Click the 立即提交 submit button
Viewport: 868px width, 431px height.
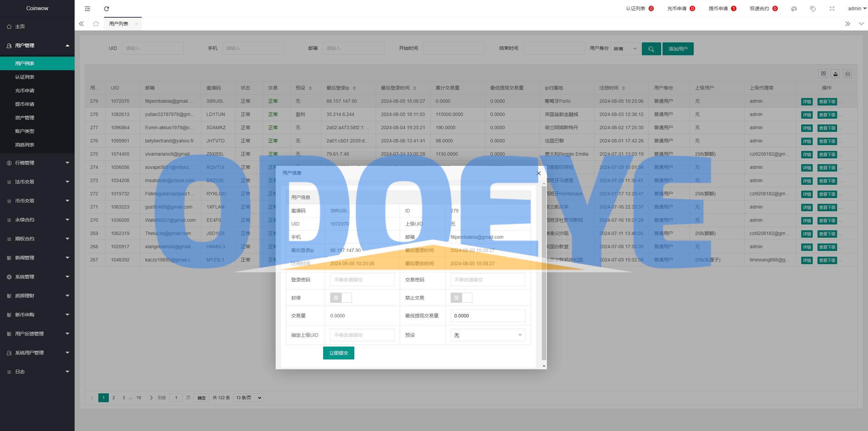(x=338, y=353)
